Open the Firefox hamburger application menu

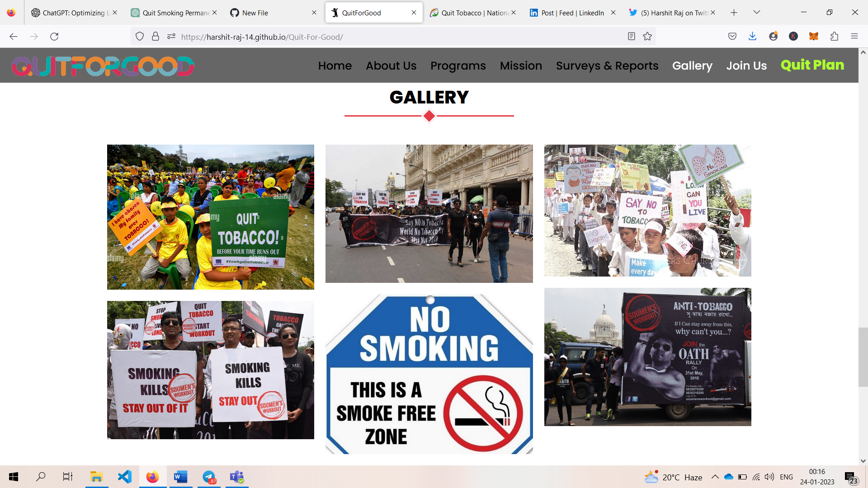(854, 37)
